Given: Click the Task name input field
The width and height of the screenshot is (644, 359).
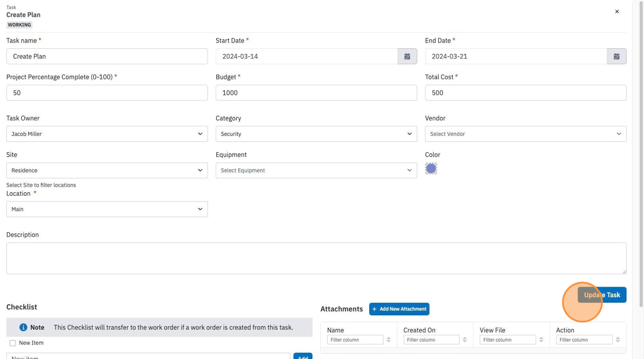Looking at the screenshot, I should (107, 56).
